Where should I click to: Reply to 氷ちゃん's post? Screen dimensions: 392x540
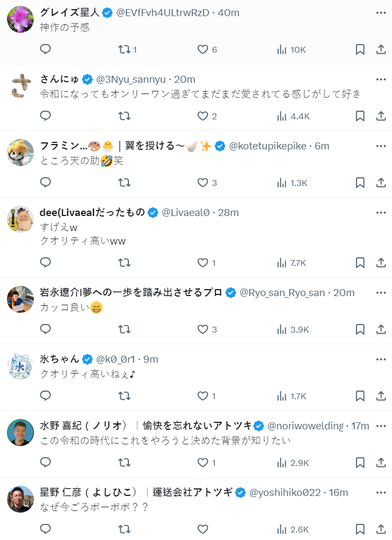(x=46, y=396)
